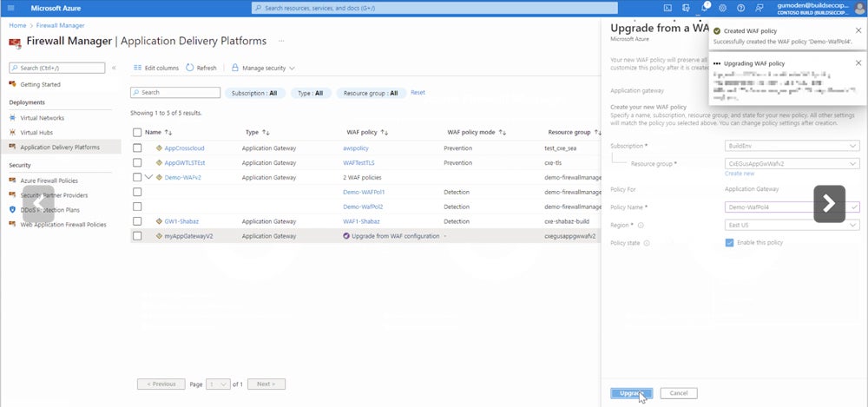868x407 pixels.
Task: Open Azure Cloud Shell from the top bar
Action: [667, 8]
